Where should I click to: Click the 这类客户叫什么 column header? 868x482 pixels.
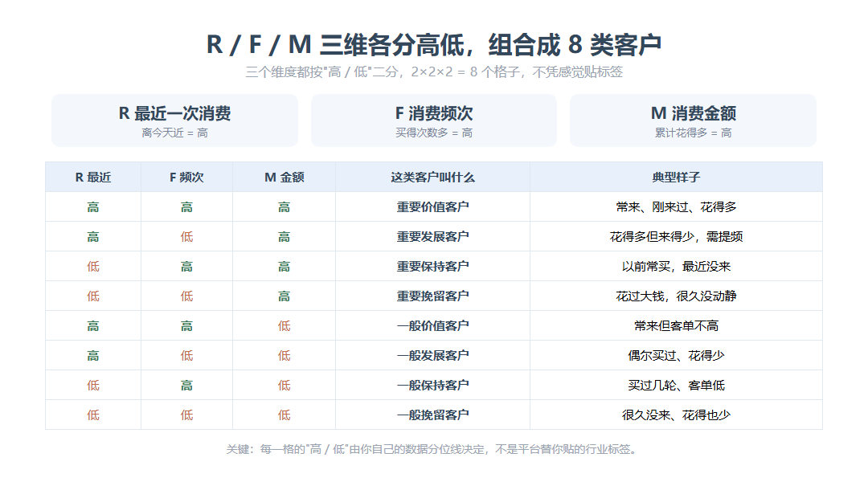click(432, 177)
